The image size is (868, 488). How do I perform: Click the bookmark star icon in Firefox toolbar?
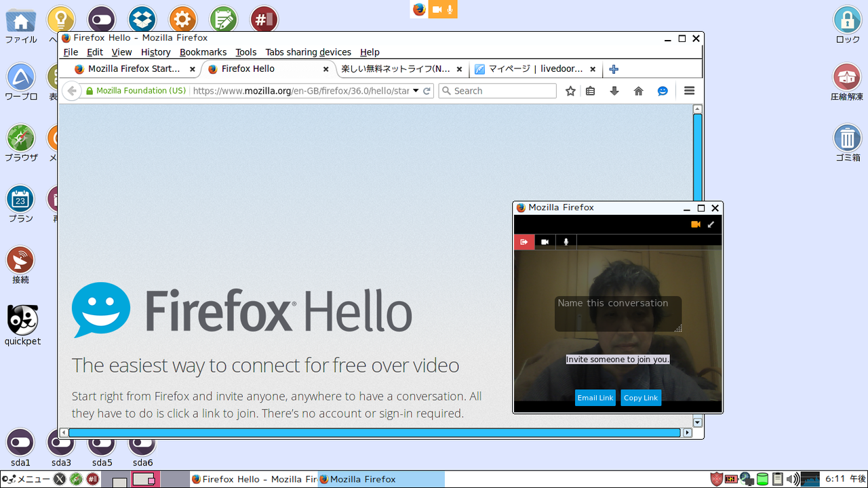[570, 91]
